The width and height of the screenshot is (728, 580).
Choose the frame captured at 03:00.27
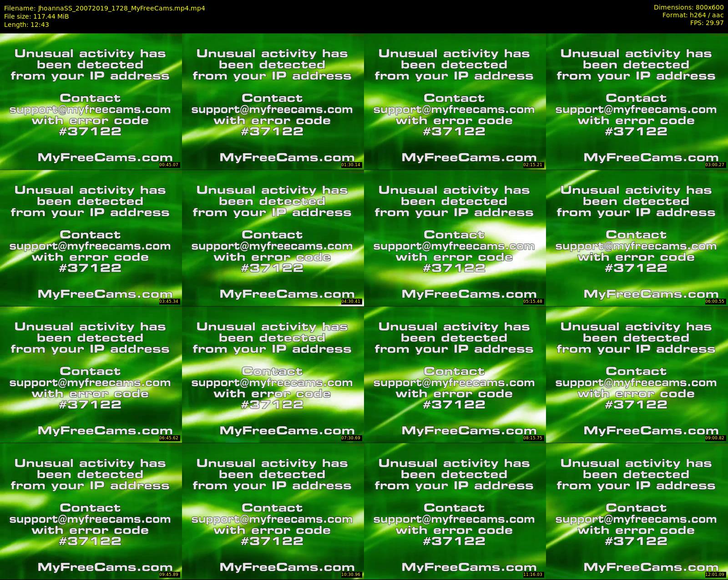(x=637, y=101)
